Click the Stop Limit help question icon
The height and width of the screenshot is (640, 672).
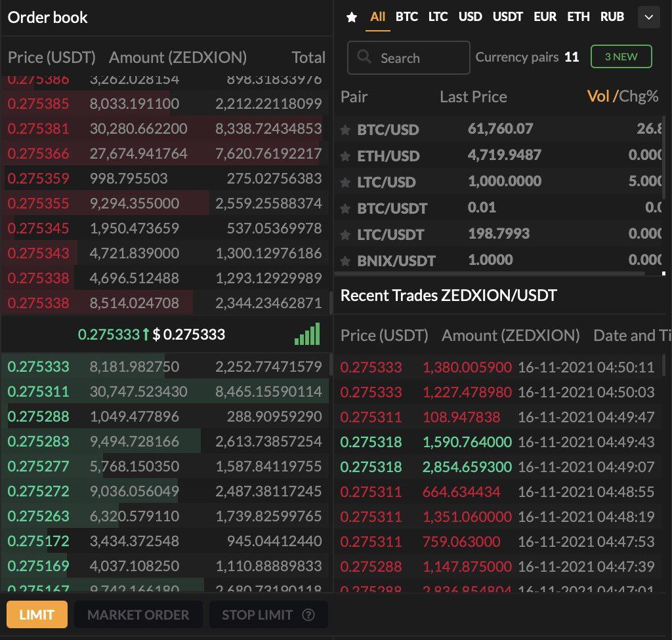[x=308, y=614]
